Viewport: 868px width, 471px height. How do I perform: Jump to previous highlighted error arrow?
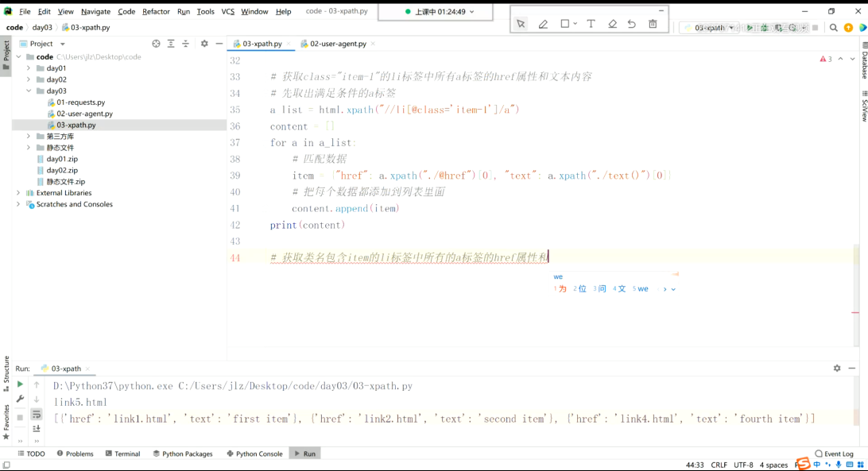840,59
